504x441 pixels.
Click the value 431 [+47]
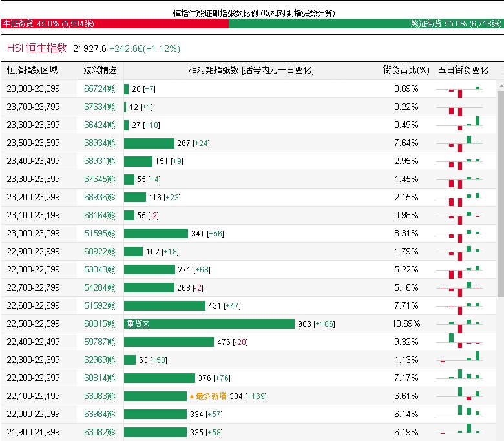pos(224,306)
